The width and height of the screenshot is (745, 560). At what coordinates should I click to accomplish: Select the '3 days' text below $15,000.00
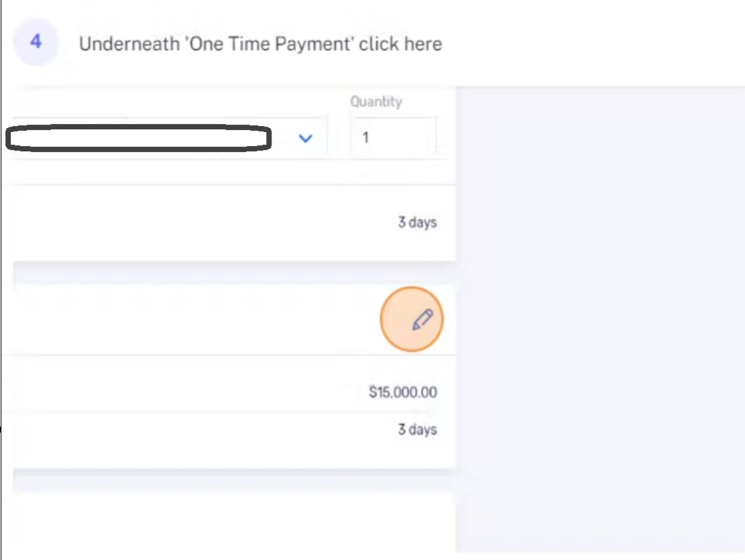(417, 429)
